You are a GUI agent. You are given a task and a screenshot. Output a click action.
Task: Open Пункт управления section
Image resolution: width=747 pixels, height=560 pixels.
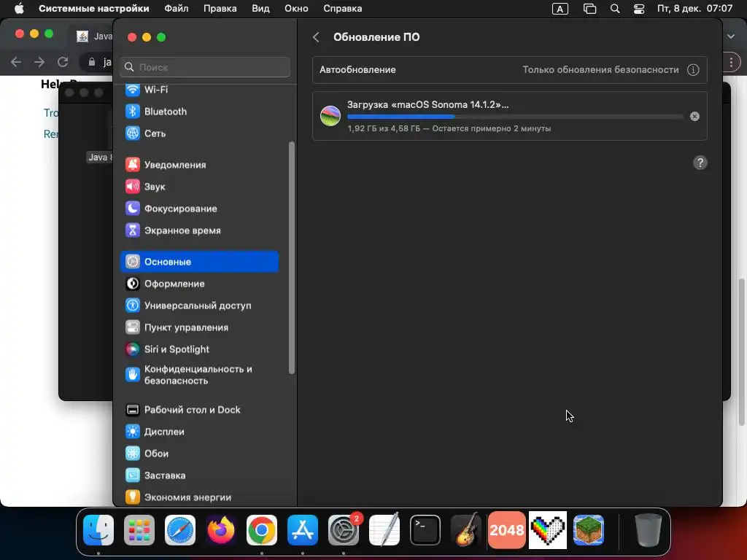click(x=199, y=327)
